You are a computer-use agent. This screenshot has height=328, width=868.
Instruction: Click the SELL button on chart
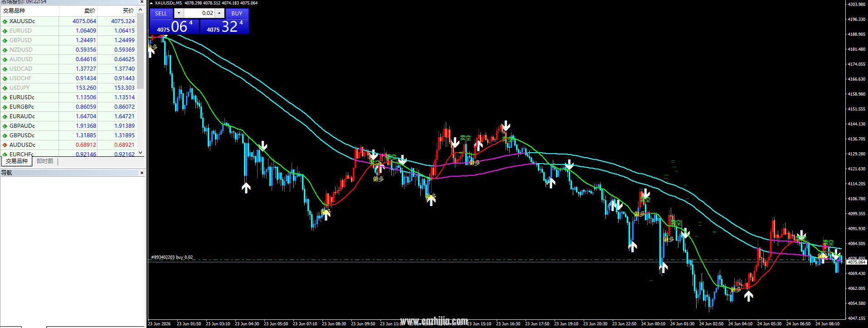pyautogui.click(x=161, y=13)
